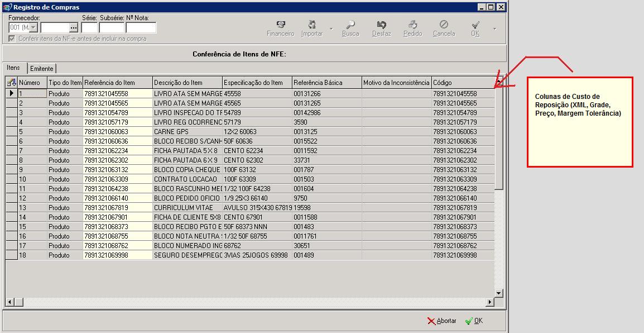The height and width of the screenshot is (333, 644).
Task: Toggle 'Conferir itens da NF-e' checkbox
Action: click(12, 39)
